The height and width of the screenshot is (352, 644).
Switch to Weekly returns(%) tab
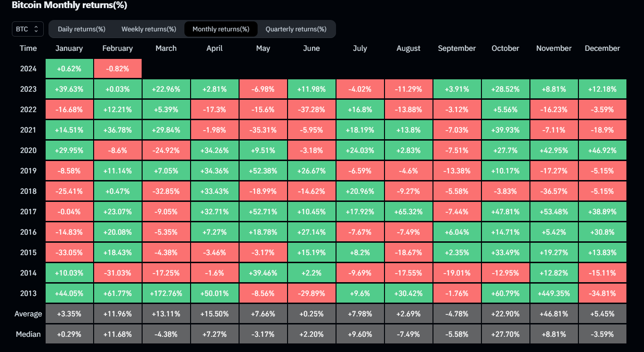click(x=149, y=29)
